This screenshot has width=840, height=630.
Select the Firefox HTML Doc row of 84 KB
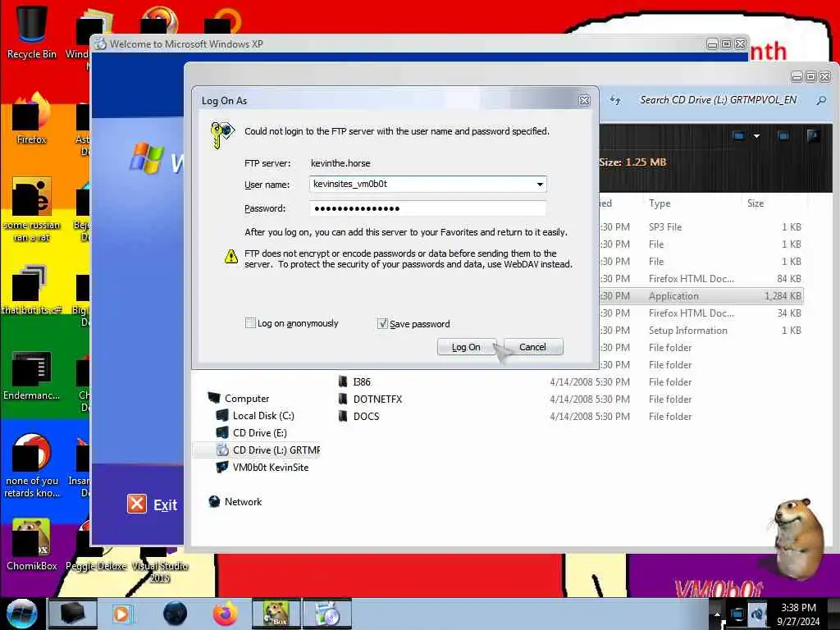tap(701, 279)
